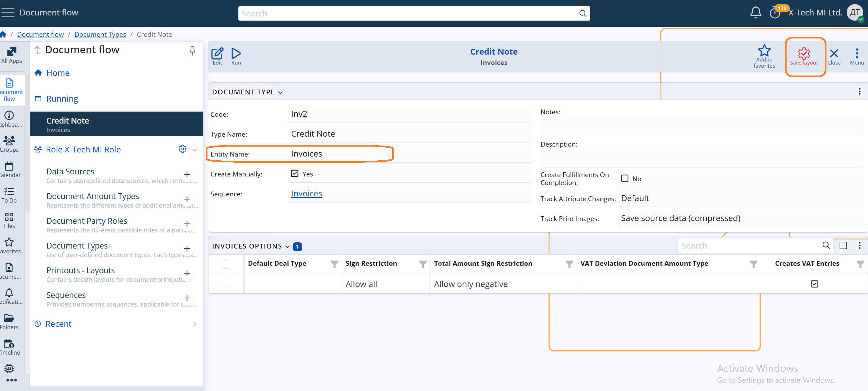Click the notifications bell icon

[755, 13]
